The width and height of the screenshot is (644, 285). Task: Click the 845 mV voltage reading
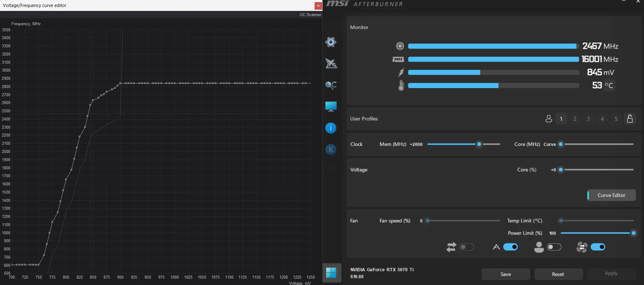pyautogui.click(x=601, y=72)
